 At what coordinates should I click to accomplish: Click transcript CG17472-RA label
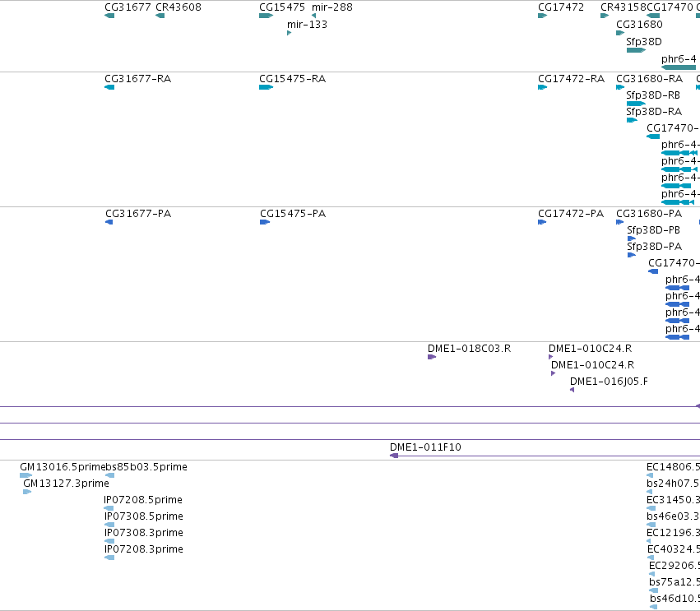click(571, 79)
